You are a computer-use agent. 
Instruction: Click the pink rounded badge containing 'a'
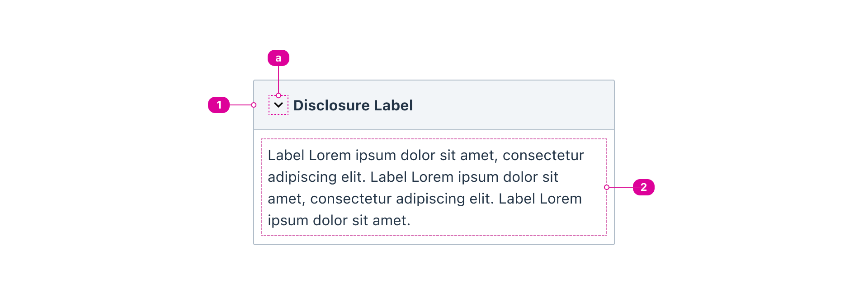coord(279,58)
